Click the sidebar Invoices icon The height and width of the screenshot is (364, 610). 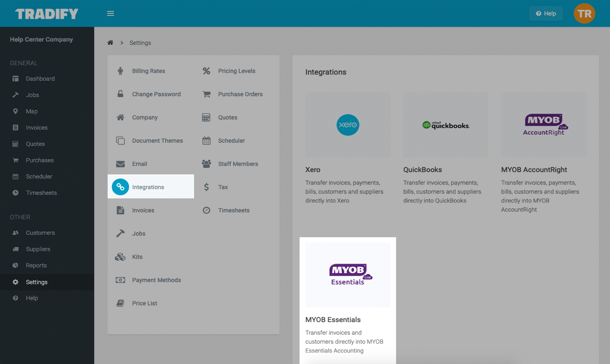click(16, 128)
